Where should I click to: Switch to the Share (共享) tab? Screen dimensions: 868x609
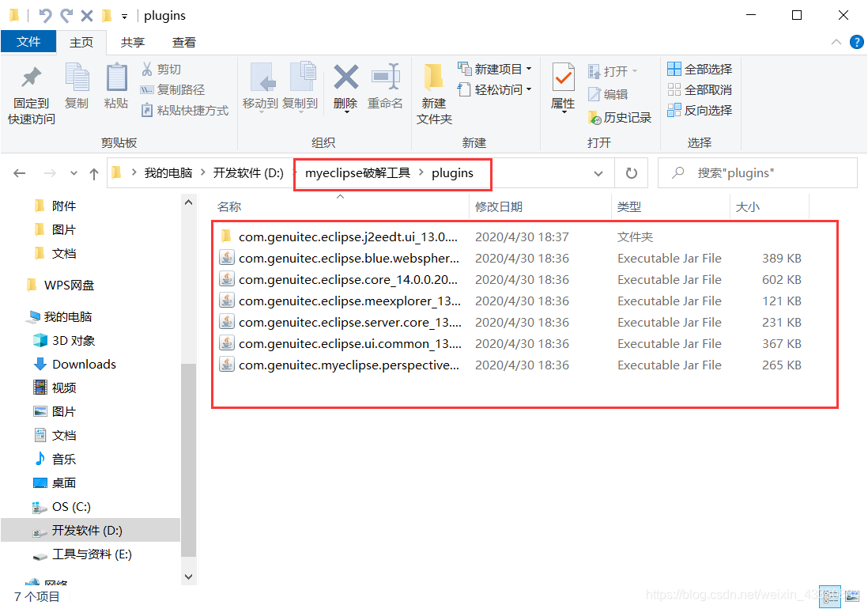click(132, 42)
